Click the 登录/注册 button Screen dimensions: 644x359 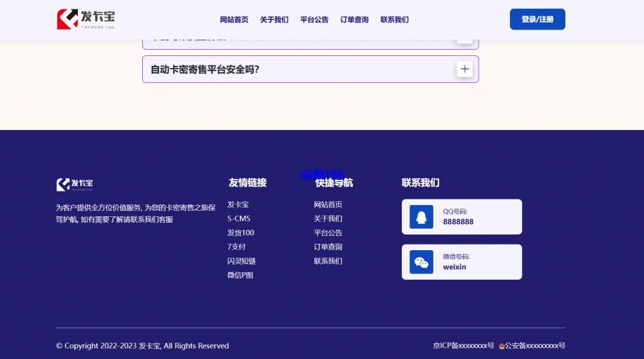click(537, 19)
